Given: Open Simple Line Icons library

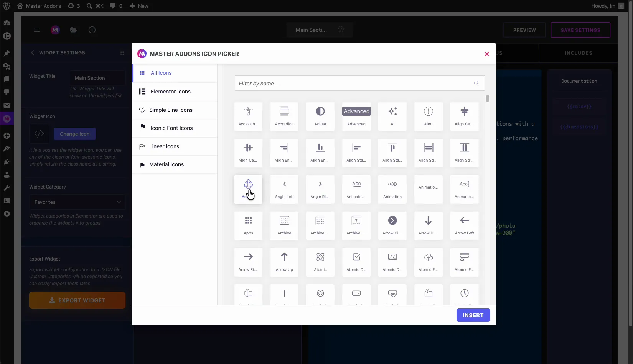Looking at the screenshot, I should (175, 110).
